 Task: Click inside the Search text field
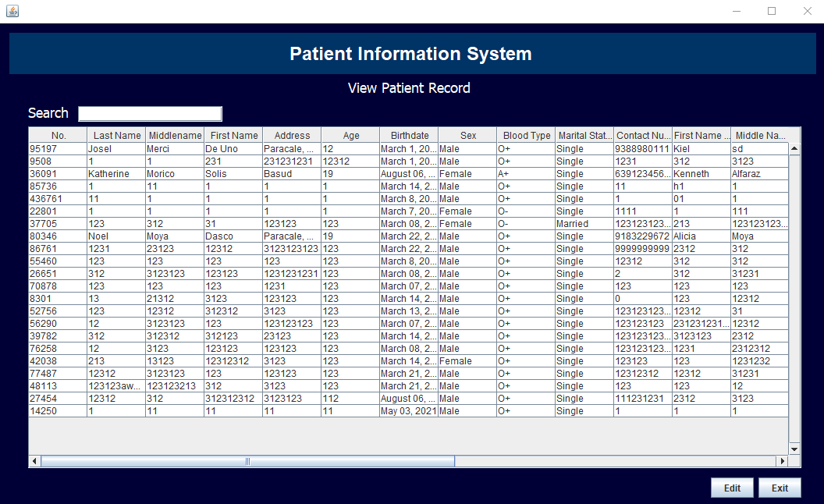click(x=149, y=113)
